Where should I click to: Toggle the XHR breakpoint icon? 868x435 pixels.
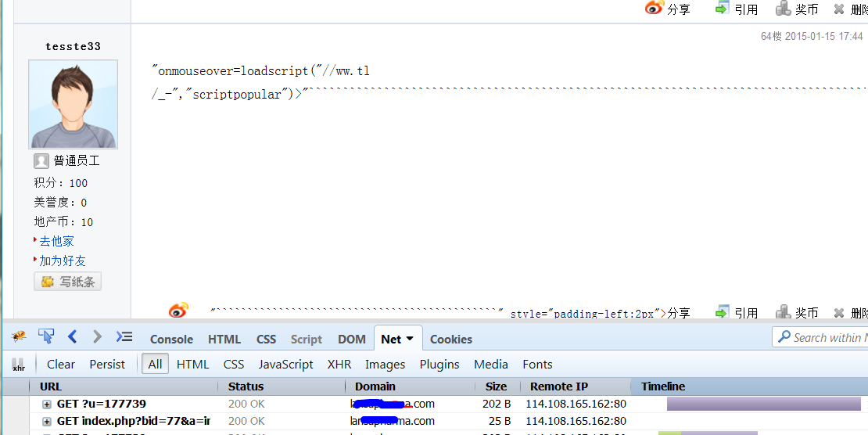[19, 365]
